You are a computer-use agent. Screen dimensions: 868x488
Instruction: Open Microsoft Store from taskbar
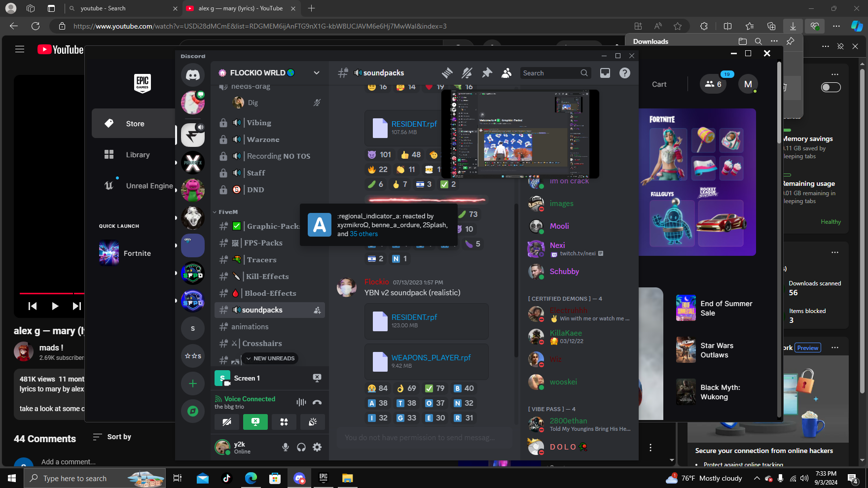coord(275,478)
